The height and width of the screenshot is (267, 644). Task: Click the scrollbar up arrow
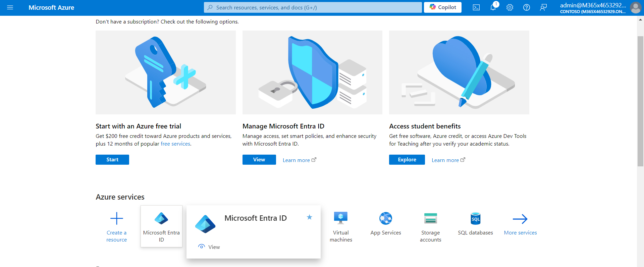click(640, 20)
